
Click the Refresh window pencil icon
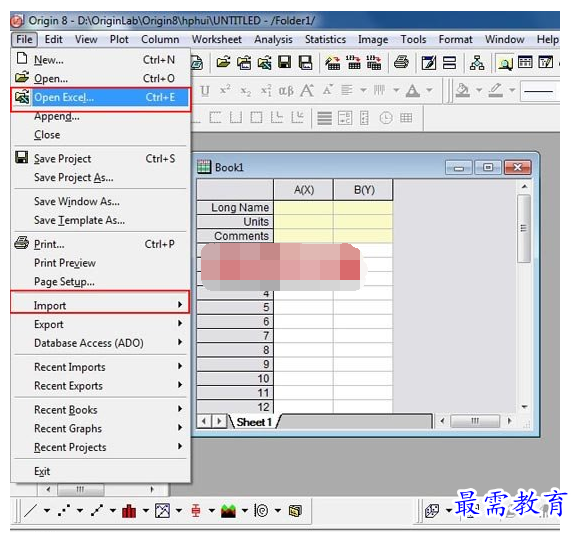429,62
